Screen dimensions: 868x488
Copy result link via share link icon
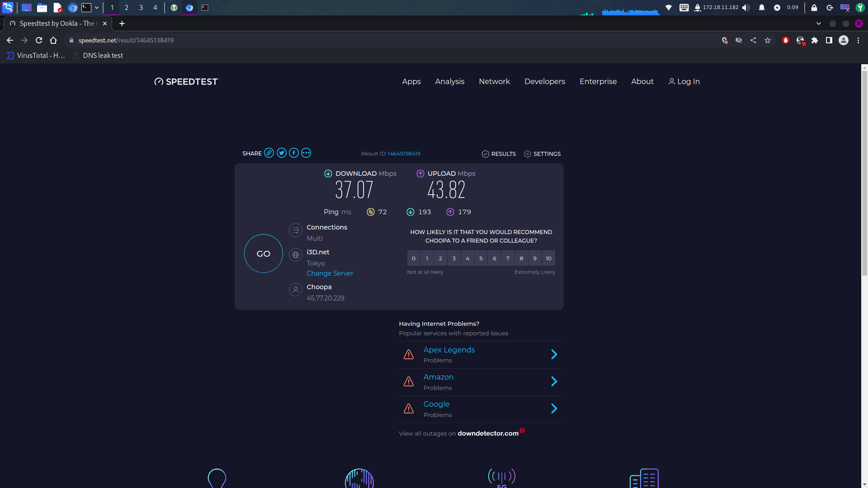point(269,153)
